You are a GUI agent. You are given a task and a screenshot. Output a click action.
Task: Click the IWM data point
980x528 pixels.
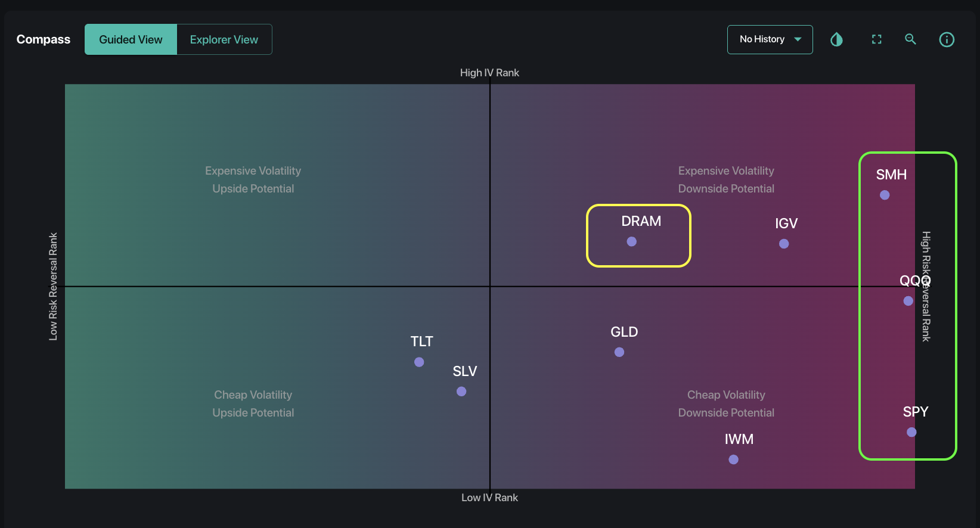(x=734, y=459)
